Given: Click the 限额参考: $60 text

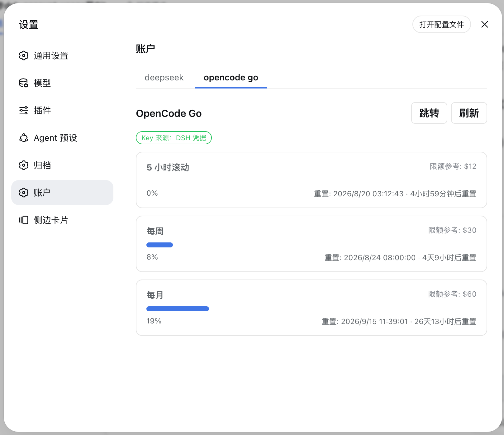Looking at the screenshot, I should tap(452, 294).
